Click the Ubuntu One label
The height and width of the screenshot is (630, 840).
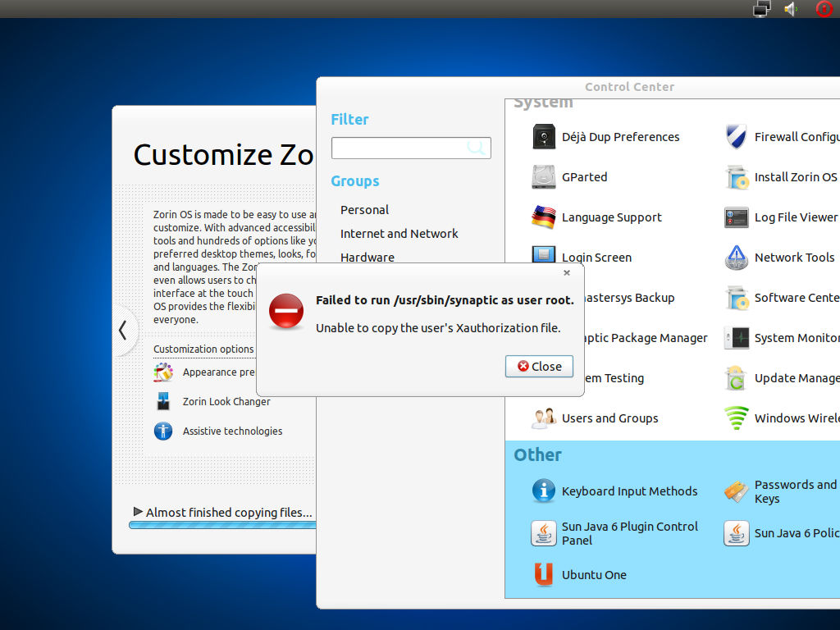(x=594, y=575)
